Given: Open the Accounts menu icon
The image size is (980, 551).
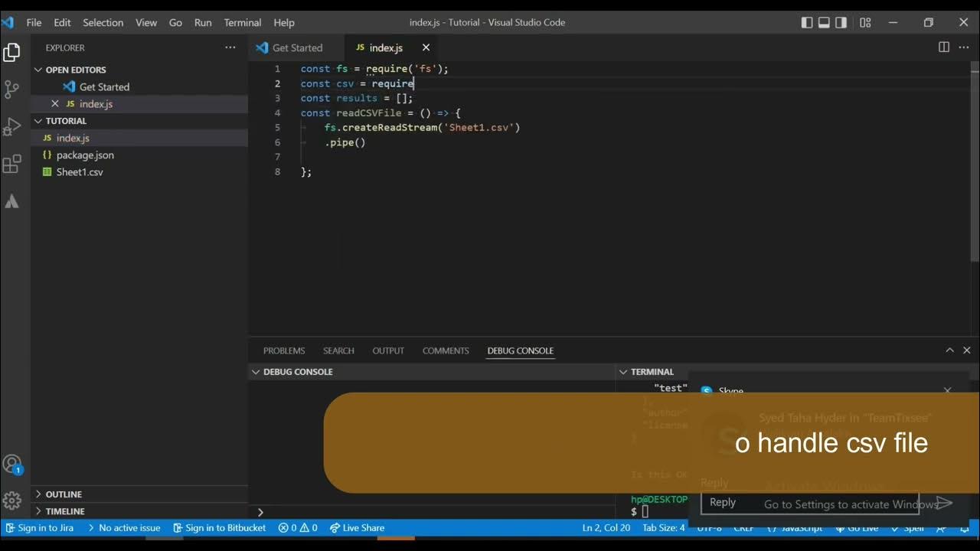Looking at the screenshot, I should (x=11, y=464).
